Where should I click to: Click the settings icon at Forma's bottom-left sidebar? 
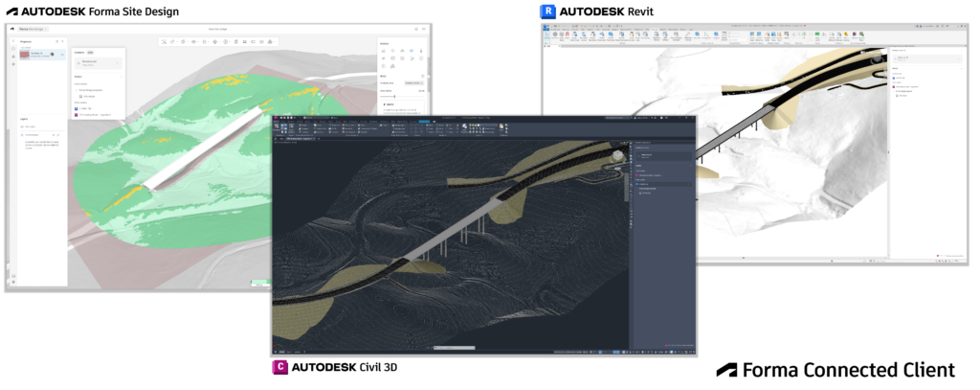[x=13, y=282]
